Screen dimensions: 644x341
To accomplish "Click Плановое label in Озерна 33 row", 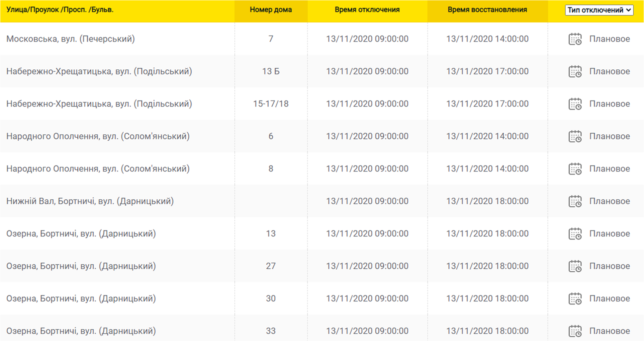I will [610, 331].
